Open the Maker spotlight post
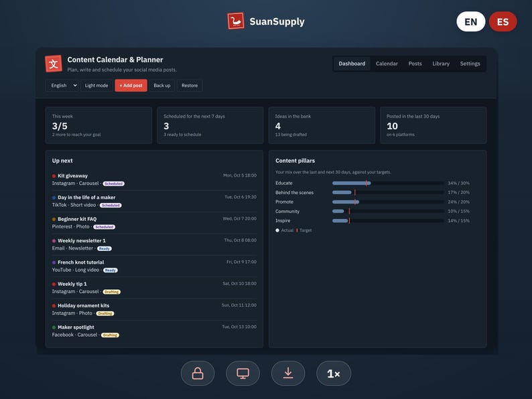The image size is (532, 399). coord(154,331)
